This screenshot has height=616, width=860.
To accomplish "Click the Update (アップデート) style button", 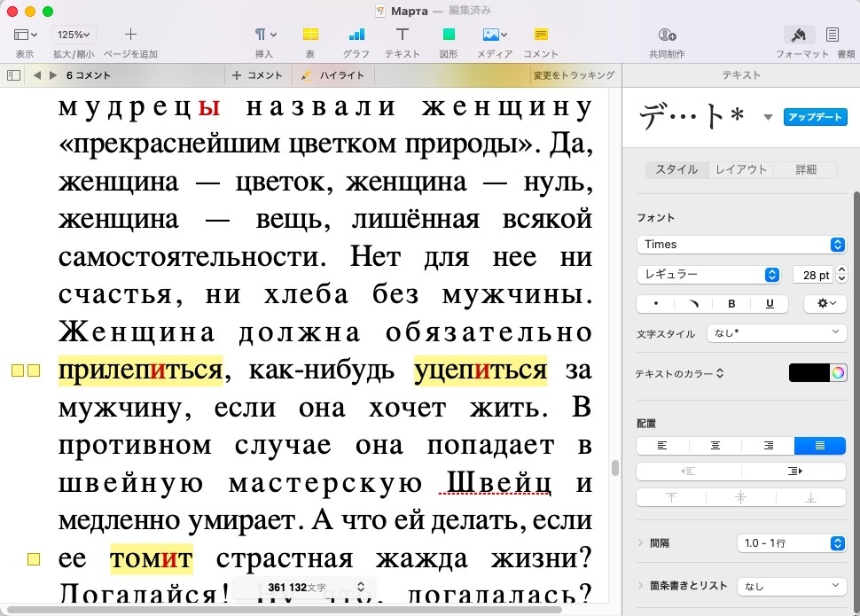I will click(x=815, y=117).
